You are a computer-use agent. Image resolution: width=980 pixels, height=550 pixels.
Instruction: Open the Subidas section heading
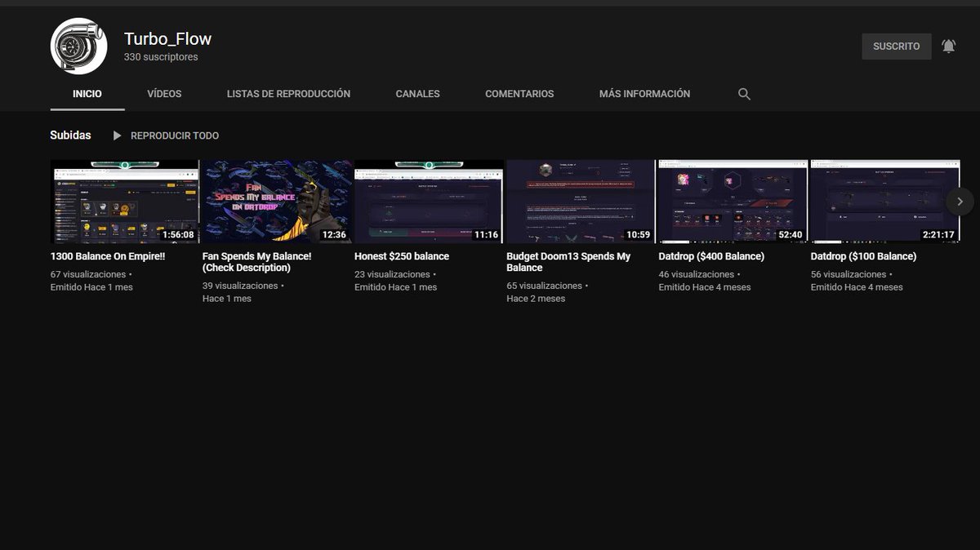(x=70, y=135)
